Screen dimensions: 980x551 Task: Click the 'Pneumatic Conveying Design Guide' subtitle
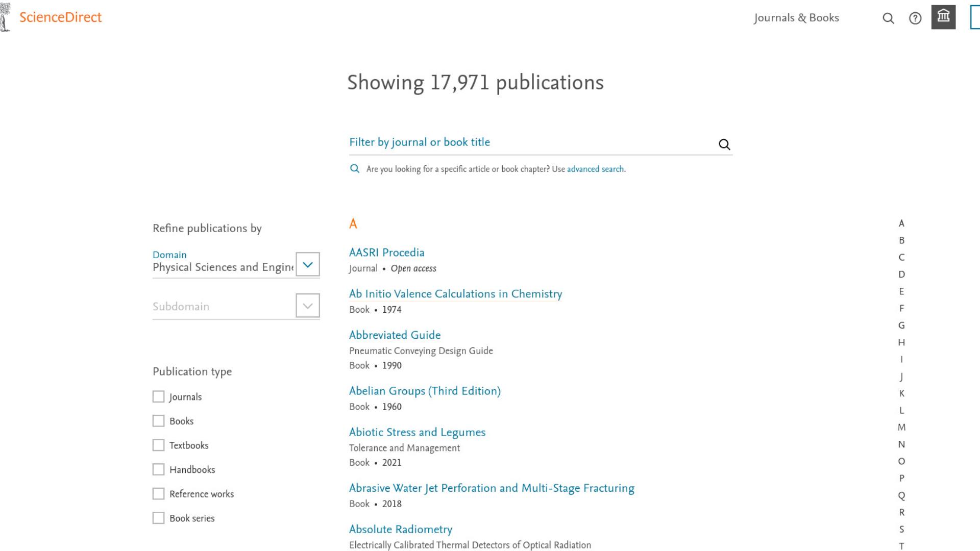coord(421,351)
